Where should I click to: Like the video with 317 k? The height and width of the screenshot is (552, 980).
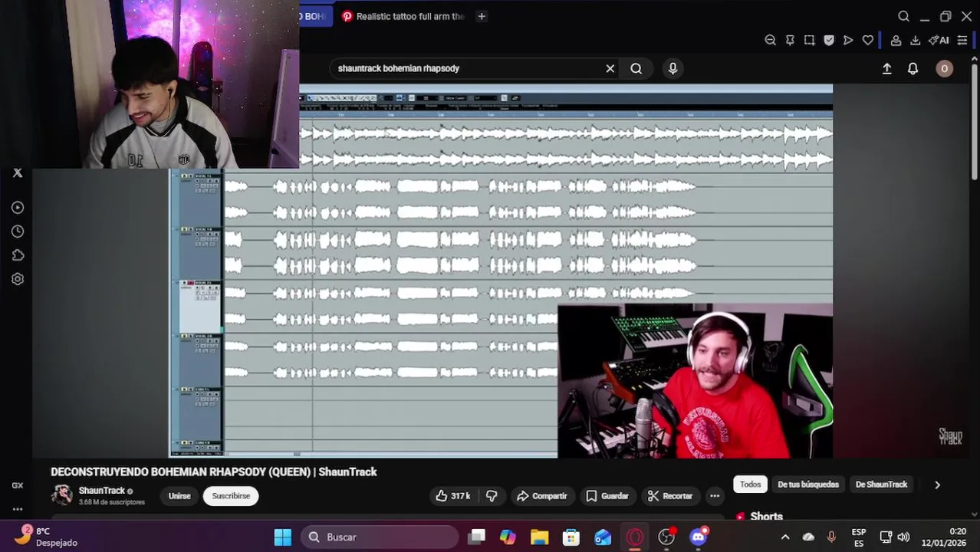(452, 496)
